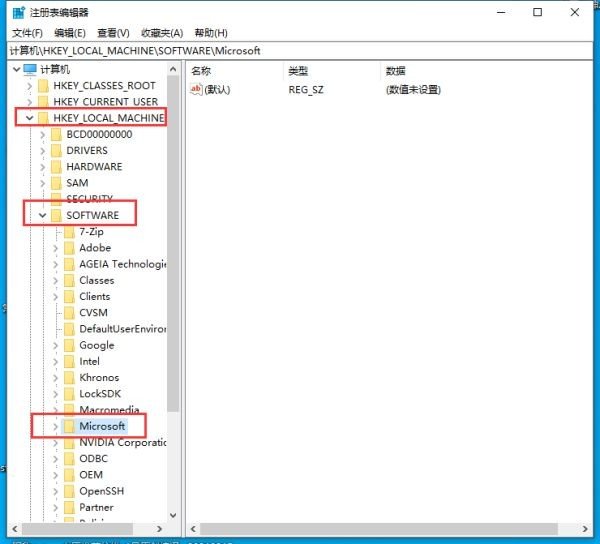600x544 pixels.
Task: Click the DRIVERS folder icon
Action: 57,150
